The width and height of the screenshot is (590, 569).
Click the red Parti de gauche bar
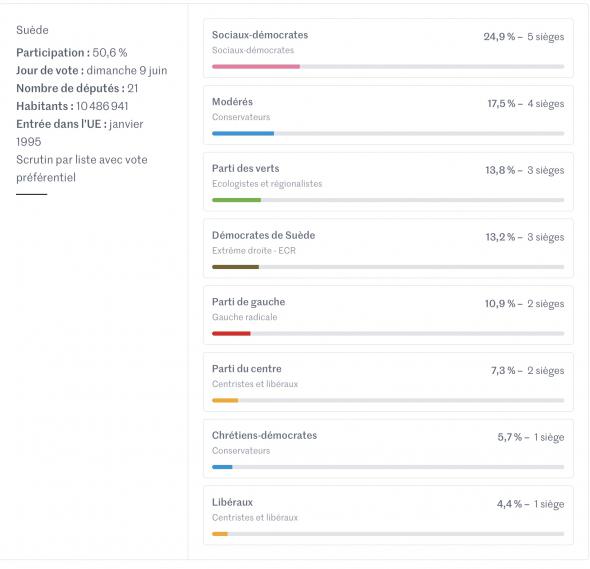coord(231,333)
